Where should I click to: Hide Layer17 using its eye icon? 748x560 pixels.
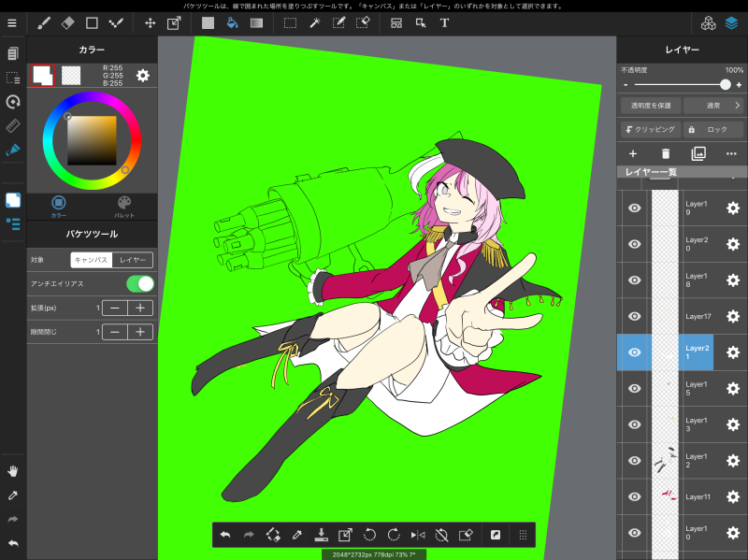(x=634, y=316)
